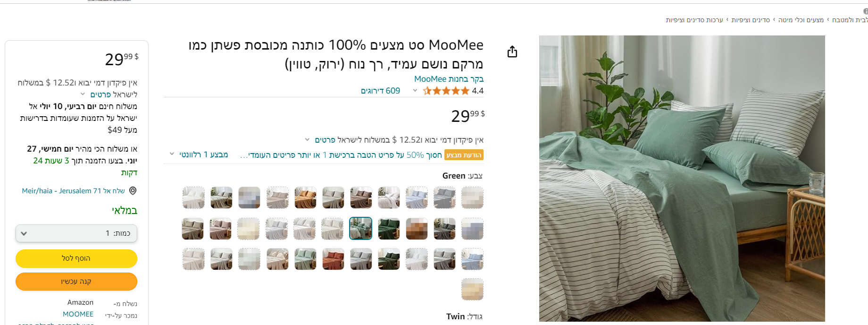Choose the lone beige swatch in the last row
This screenshot has height=325, width=868.
coord(472,290)
